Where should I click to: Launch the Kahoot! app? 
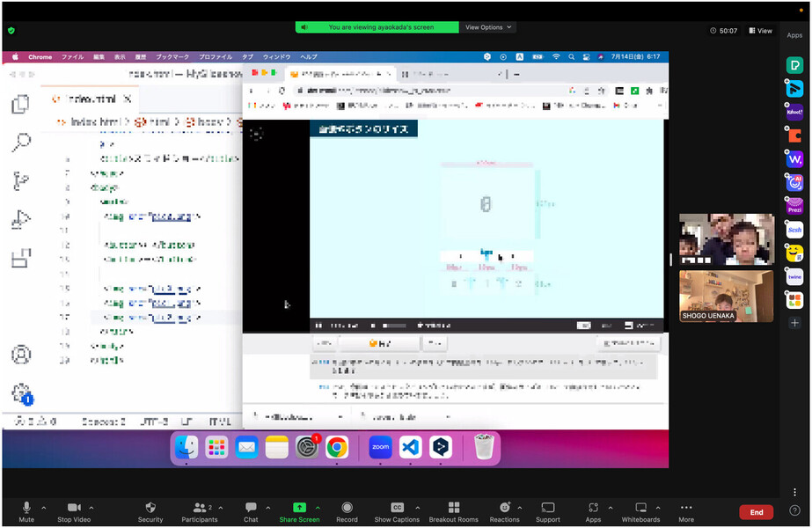[794, 112]
